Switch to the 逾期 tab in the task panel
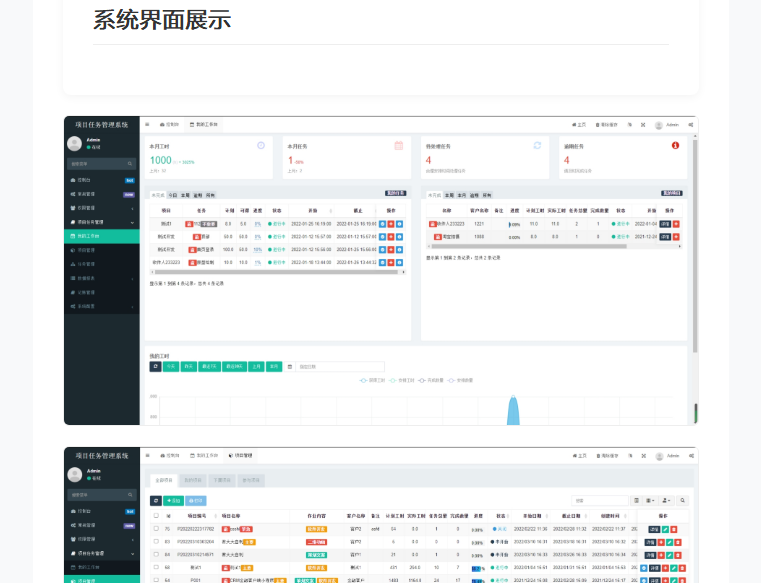 click(198, 195)
